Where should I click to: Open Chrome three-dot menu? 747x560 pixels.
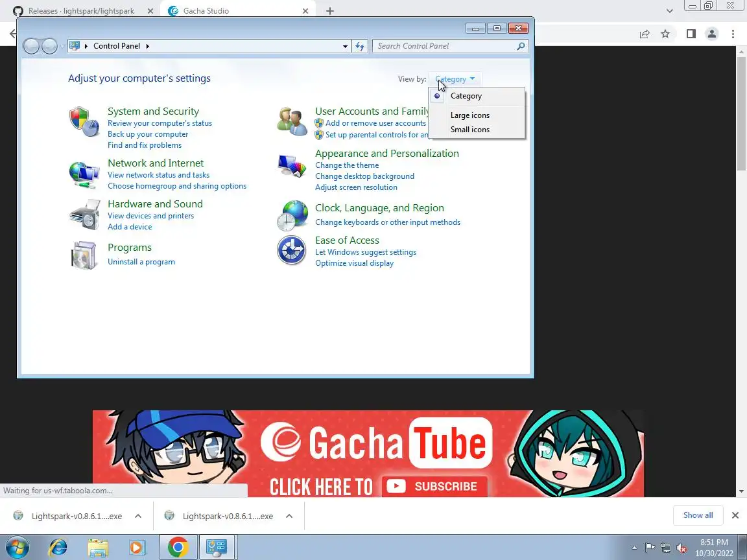click(733, 34)
